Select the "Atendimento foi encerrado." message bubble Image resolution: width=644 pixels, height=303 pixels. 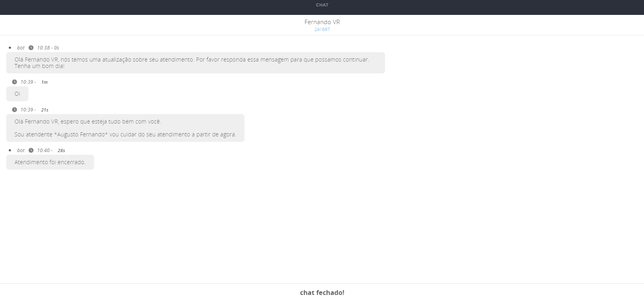pos(50,162)
